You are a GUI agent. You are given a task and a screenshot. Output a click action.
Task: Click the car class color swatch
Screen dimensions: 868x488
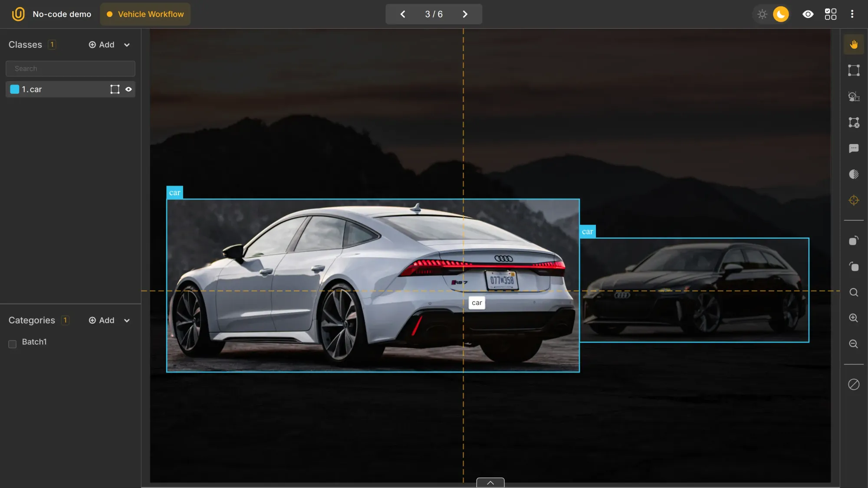pos(14,89)
